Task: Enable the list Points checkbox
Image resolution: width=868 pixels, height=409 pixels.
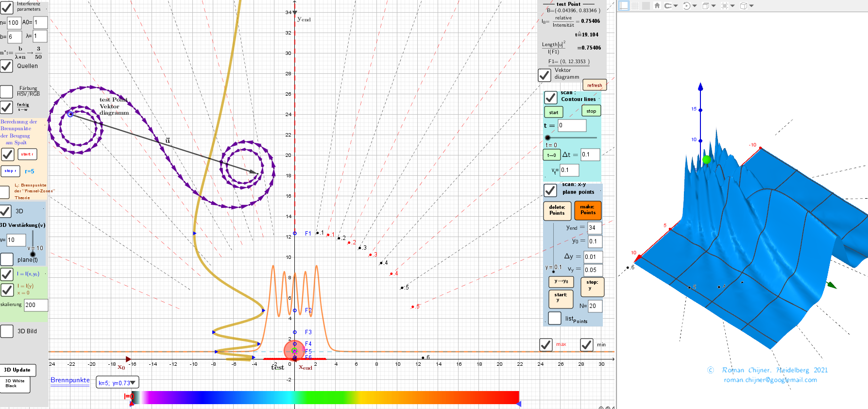Action: coord(555,318)
